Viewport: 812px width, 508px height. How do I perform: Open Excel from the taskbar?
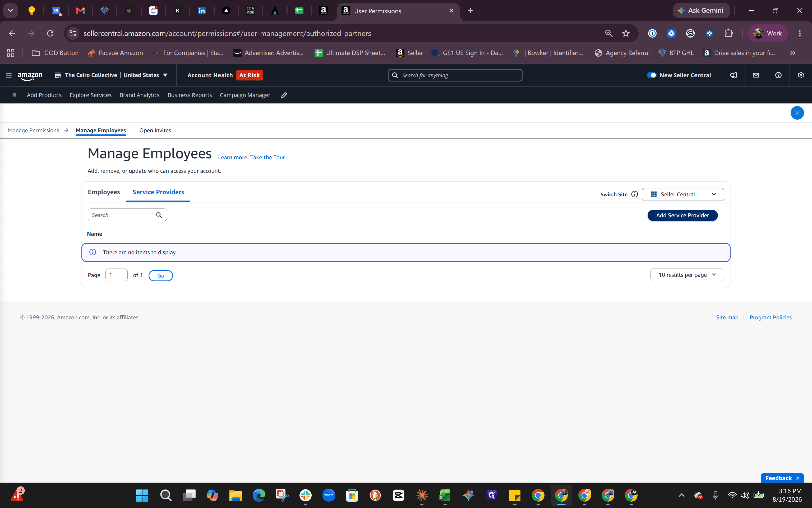click(x=445, y=495)
